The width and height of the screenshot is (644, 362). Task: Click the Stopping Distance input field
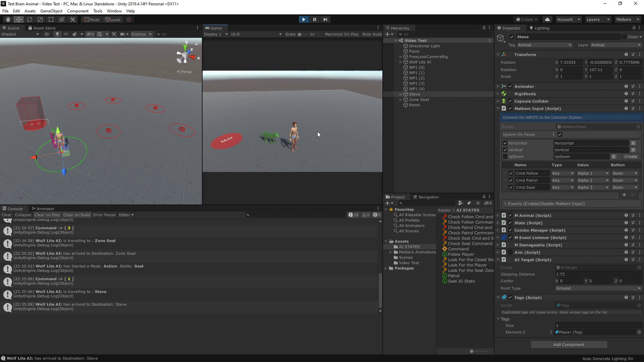pos(598,274)
